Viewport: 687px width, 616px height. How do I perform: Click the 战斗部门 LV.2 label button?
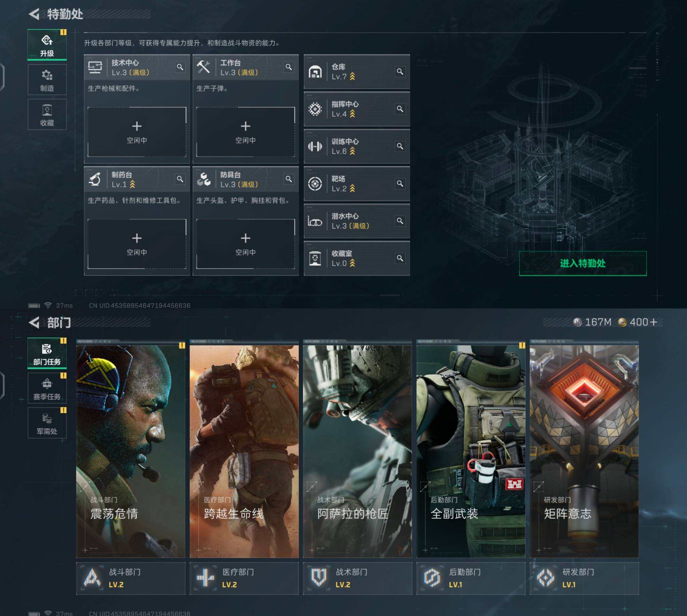click(131, 578)
